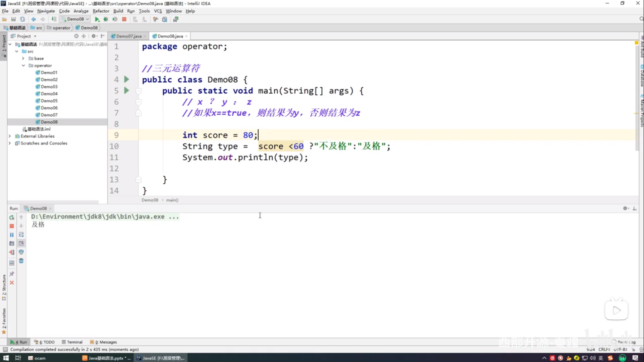Print the console output
The width and height of the screenshot is (644, 362).
point(21,252)
